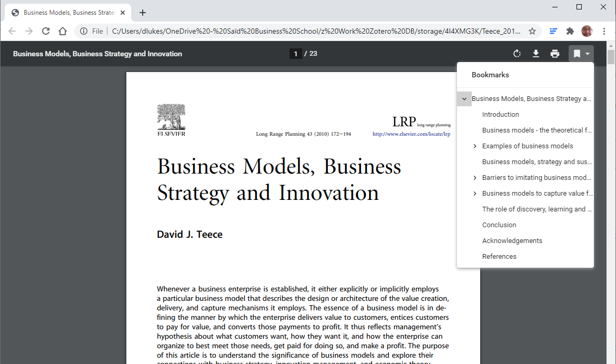Go to Examples of business models section

528,146
